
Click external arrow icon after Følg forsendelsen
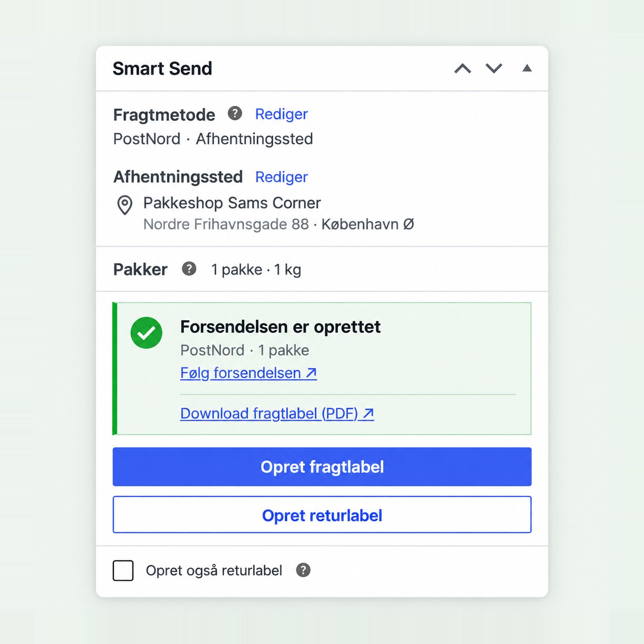[311, 373]
